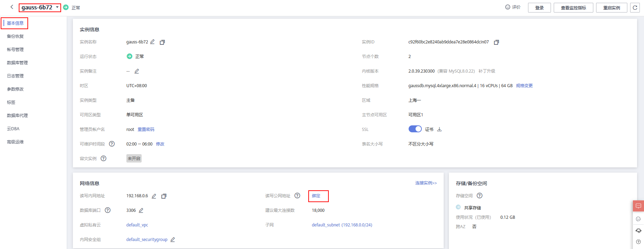Click the 上海一 region value

(415, 100)
